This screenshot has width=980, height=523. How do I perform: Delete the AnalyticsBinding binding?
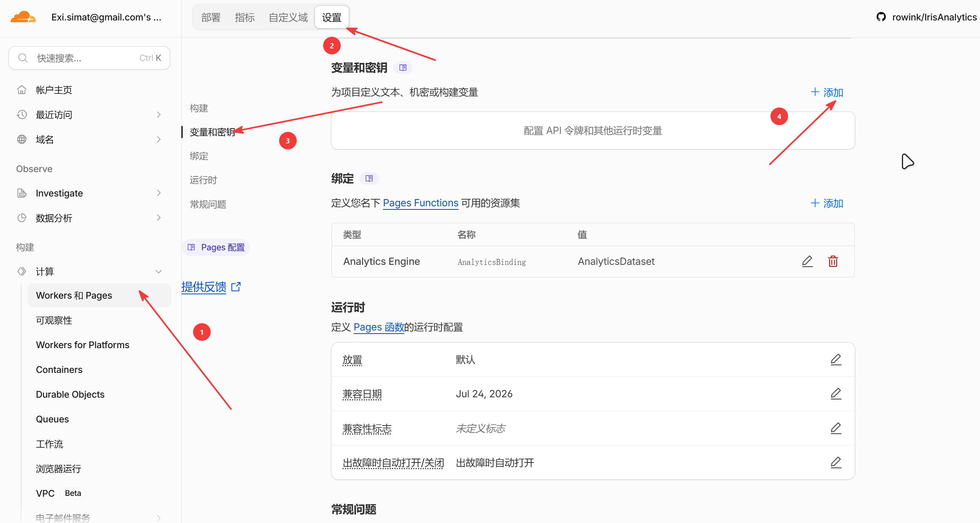click(833, 261)
